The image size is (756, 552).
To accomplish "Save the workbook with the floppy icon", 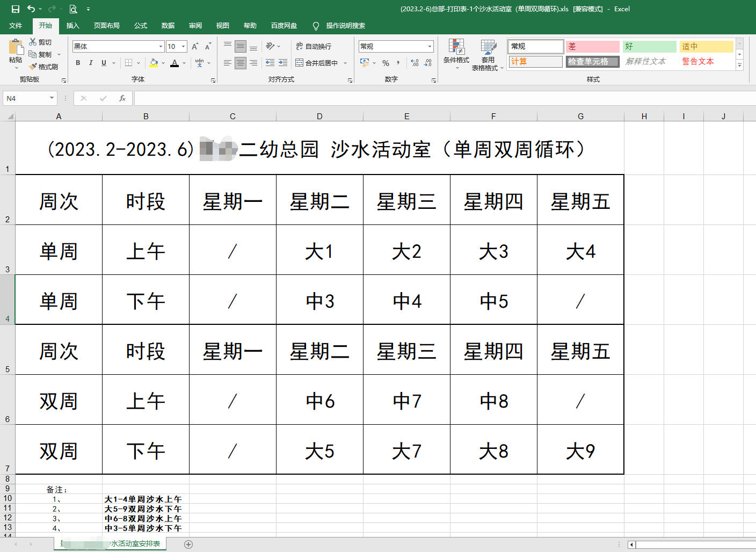I will click(x=15, y=9).
